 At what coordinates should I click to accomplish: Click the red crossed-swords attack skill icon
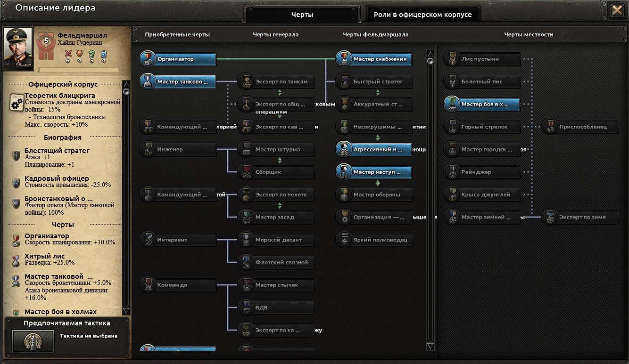click(x=68, y=54)
